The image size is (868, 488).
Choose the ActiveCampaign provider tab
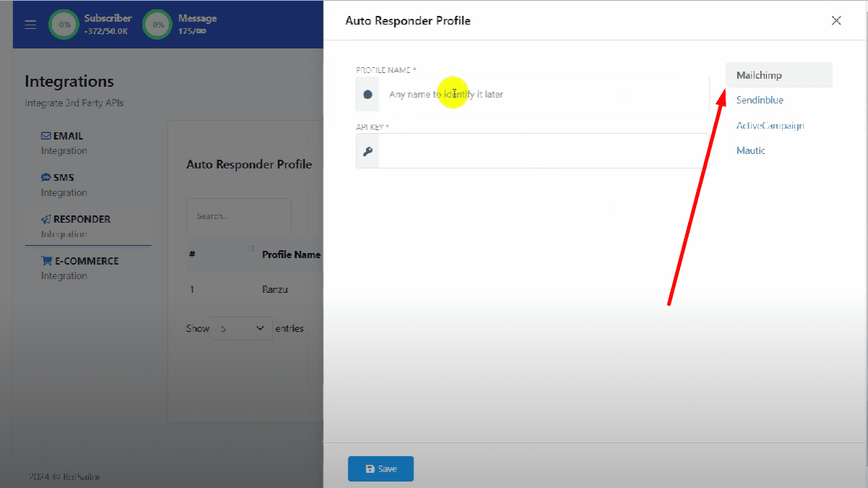click(770, 126)
